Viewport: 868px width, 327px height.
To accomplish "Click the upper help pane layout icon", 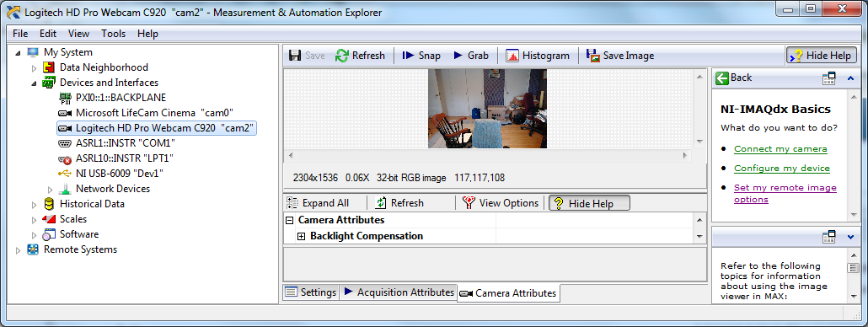I will 828,78.
